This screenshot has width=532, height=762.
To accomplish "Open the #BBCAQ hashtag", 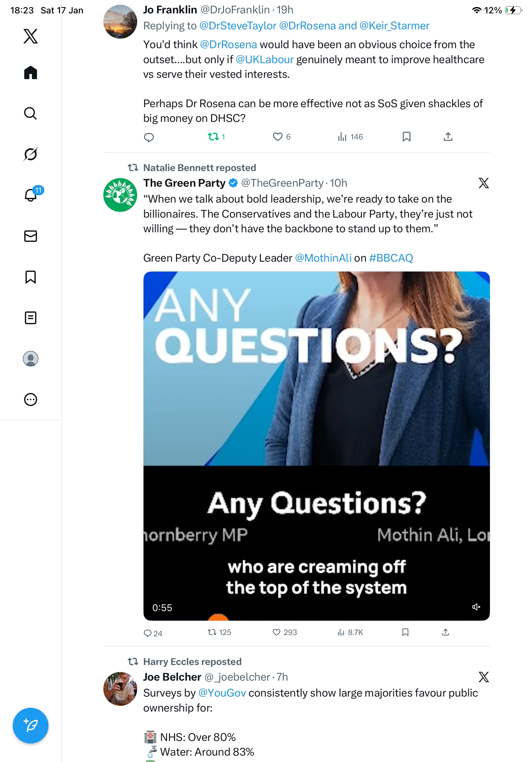I will click(x=391, y=258).
